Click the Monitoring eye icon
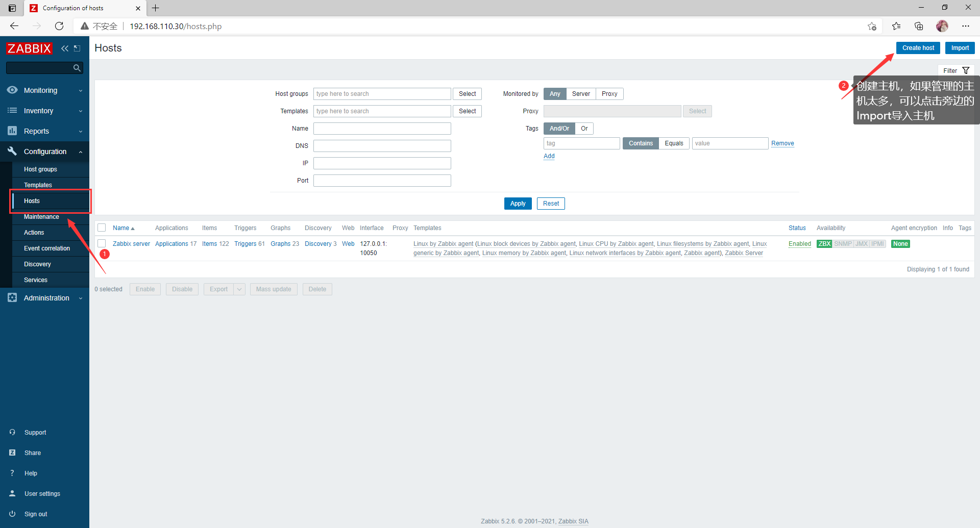The image size is (980, 528). click(12, 90)
